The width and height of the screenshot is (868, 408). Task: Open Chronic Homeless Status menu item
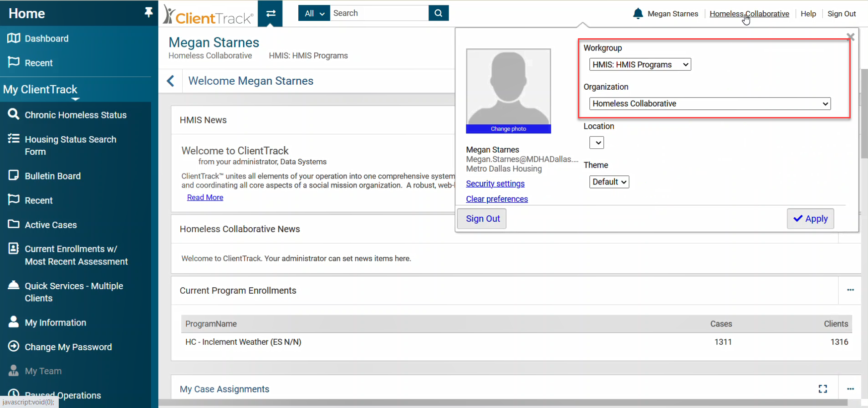[76, 115]
